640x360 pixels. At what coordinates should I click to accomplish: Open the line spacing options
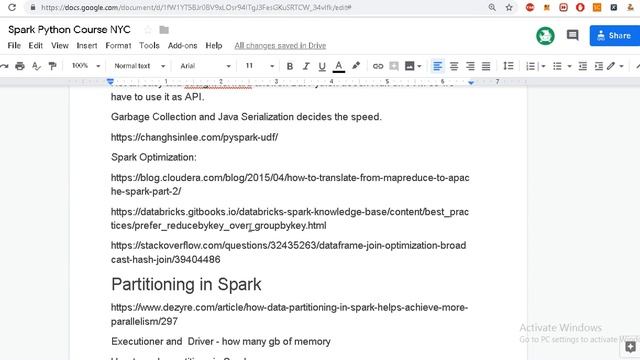point(508,66)
